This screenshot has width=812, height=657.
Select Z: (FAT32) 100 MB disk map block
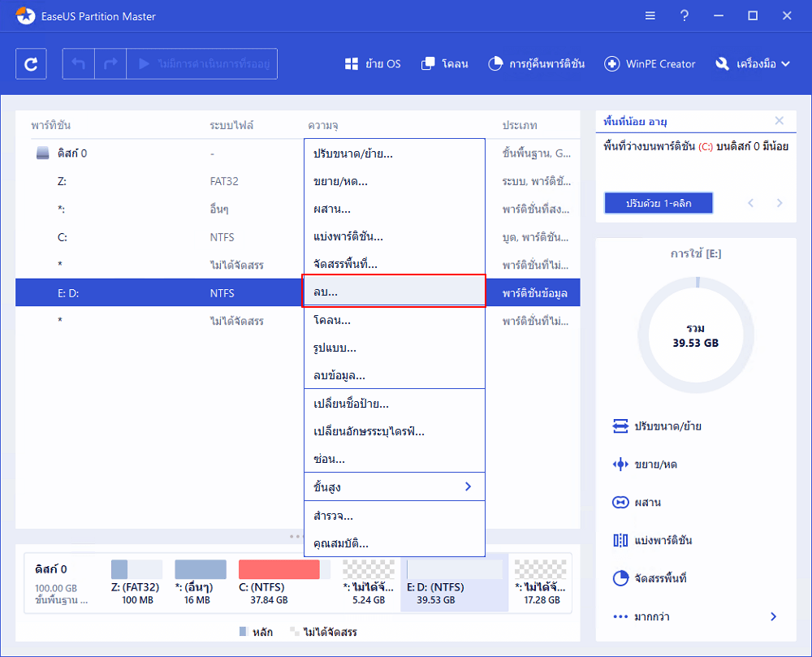tap(136, 582)
